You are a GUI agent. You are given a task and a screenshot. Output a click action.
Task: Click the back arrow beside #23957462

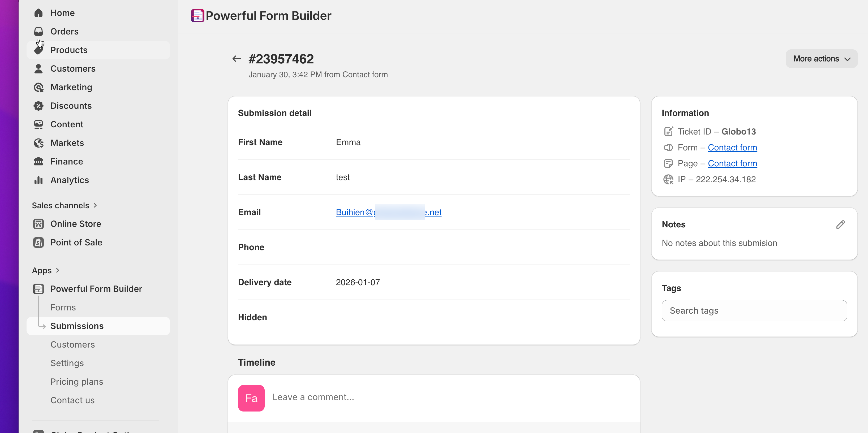click(237, 59)
